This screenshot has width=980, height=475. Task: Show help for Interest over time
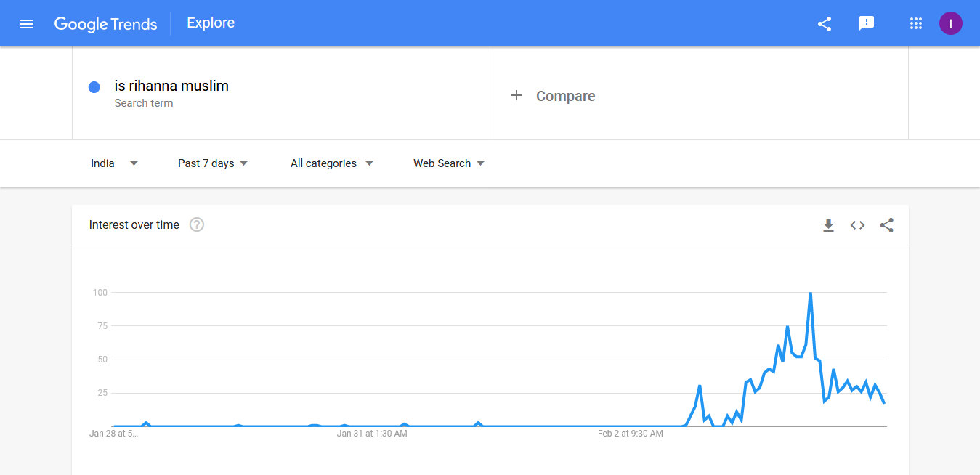click(197, 224)
